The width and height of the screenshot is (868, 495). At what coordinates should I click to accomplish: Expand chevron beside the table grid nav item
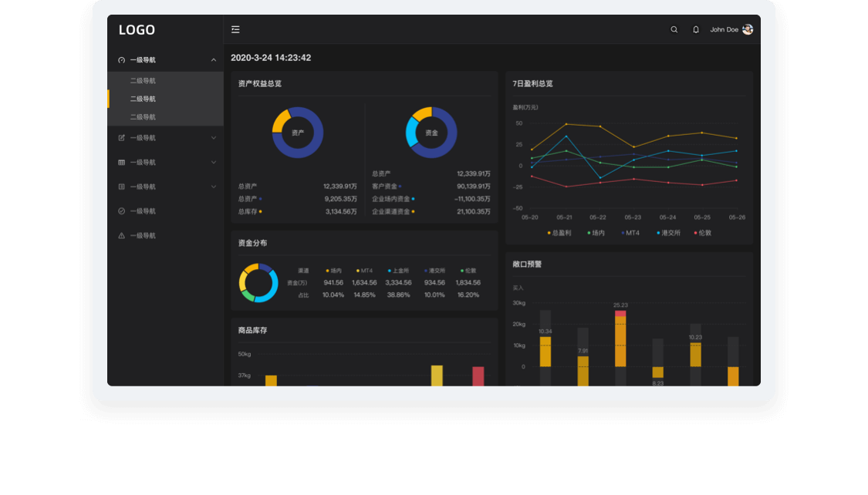213,162
